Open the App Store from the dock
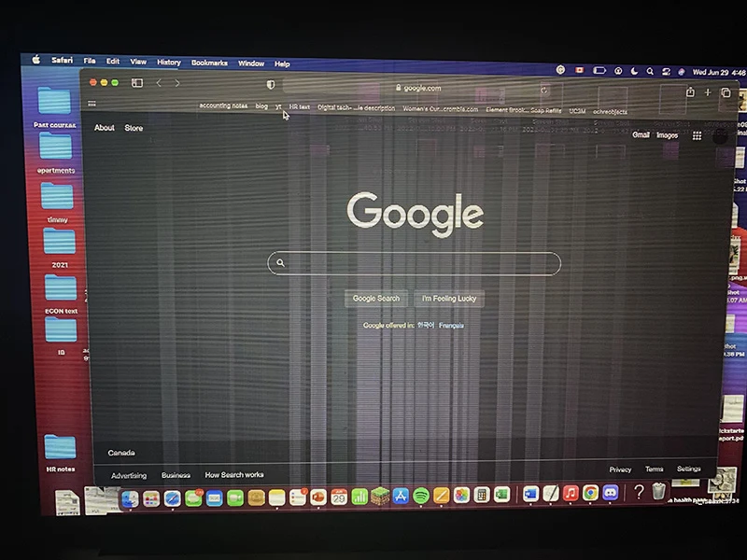The image size is (747, 560). coord(401,497)
